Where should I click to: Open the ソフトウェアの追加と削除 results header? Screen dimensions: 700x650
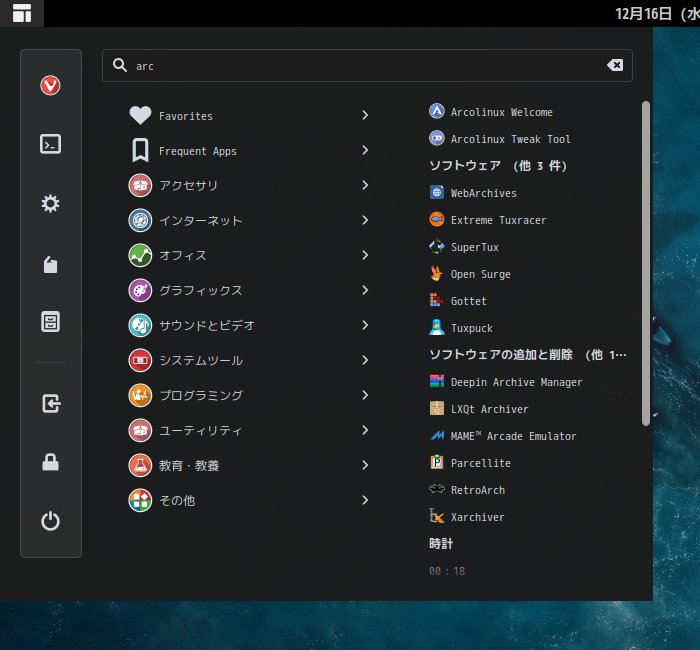528,354
